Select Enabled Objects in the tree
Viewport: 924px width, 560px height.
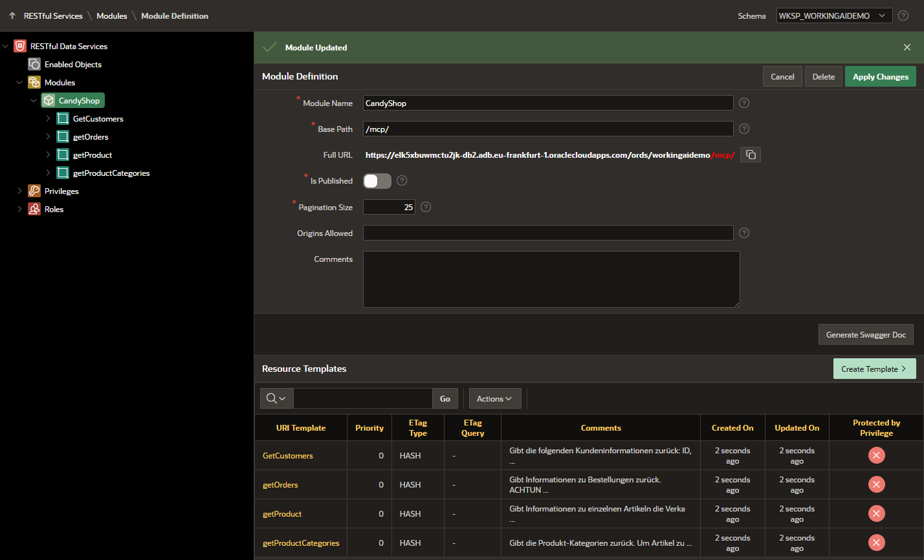click(73, 65)
